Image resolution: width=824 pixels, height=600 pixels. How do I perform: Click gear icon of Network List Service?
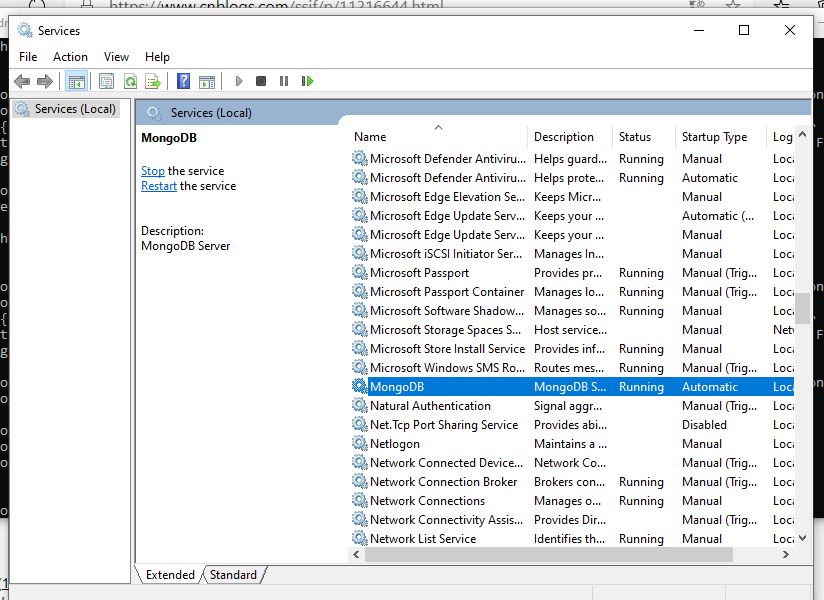click(359, 538)
